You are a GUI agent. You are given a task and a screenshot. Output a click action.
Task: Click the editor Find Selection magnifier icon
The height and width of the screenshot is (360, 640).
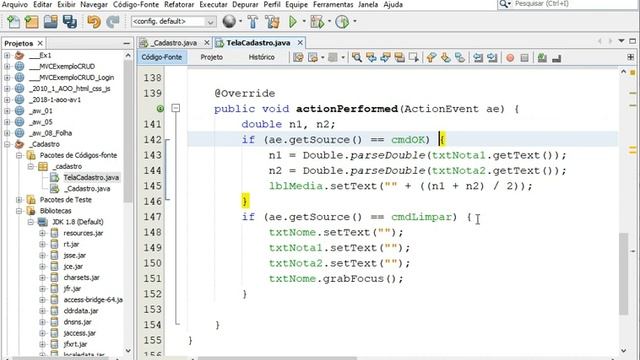click(357, 58)
